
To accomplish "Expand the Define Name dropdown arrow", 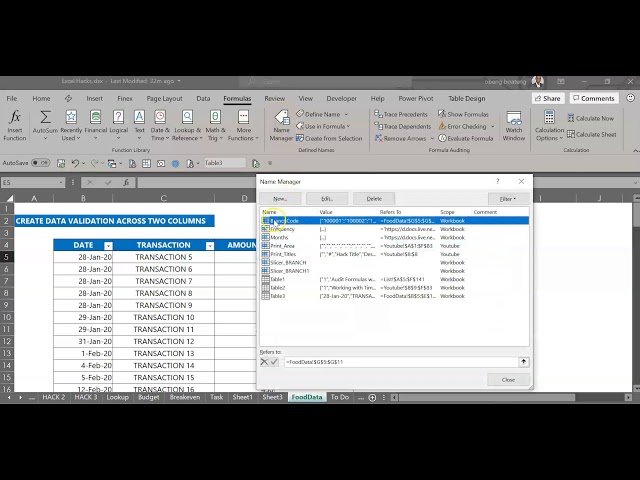I will pos(346,114).
